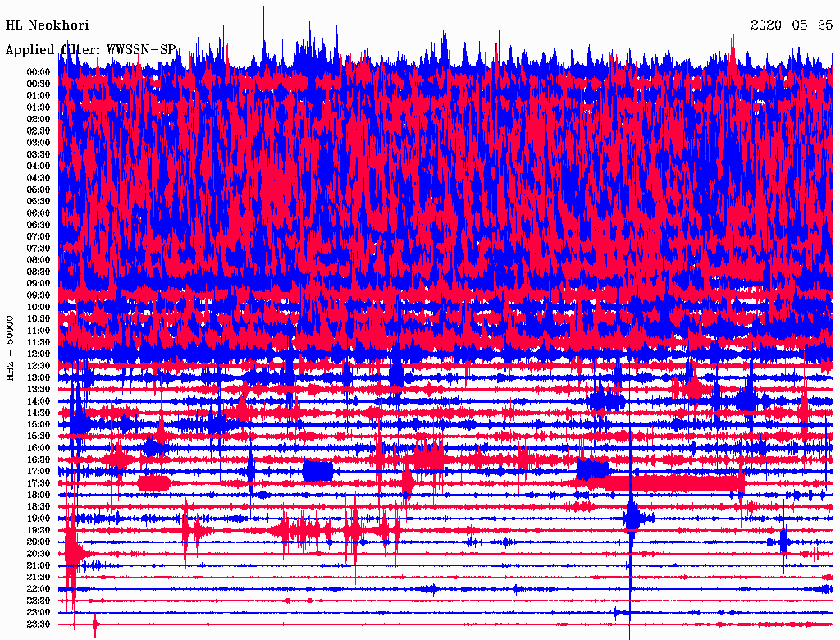Viewport: 840px width, 640px height.
Task: Click the long red signal band in the 17:30 trace
Action: pos(667,483)
